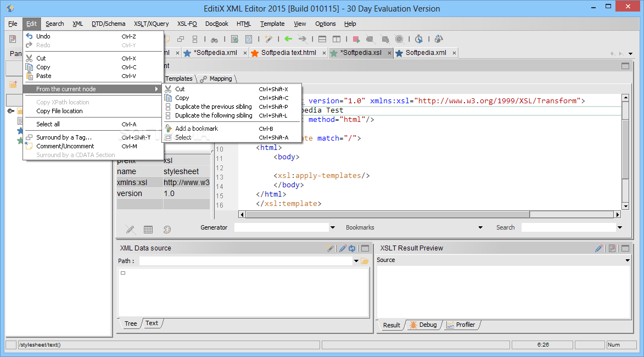Click the /stylesheet/text() status bar path
Image resolution: width=644 pixels, height=357 pixels.
[x=40, y=345]
